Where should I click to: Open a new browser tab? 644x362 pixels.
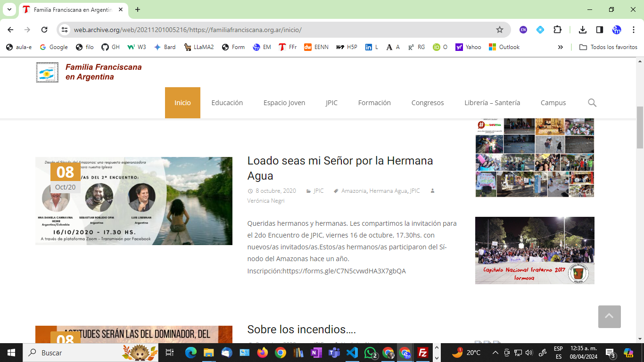[x=138, y=9]
